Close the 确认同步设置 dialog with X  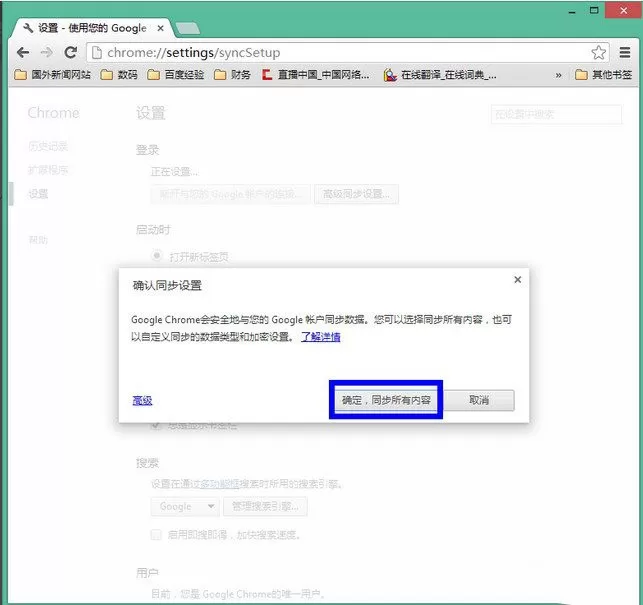pyautogui.click(x=518, y=280)
